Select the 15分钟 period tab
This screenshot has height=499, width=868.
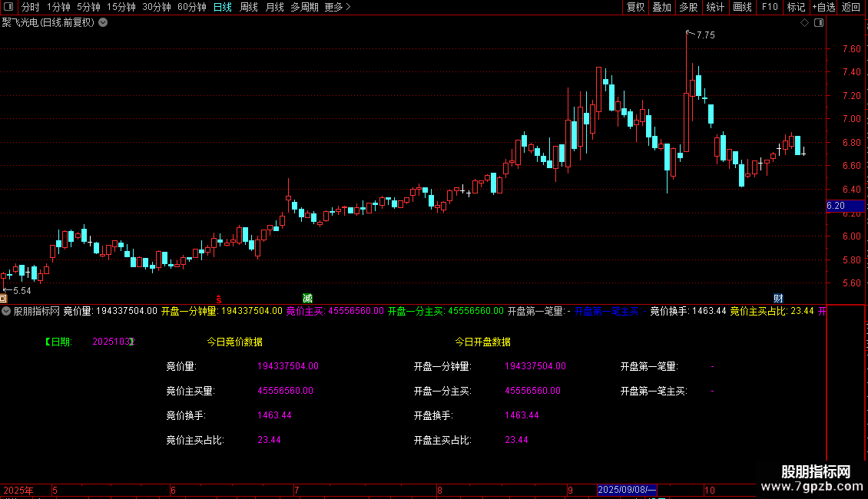click(121, 7)
